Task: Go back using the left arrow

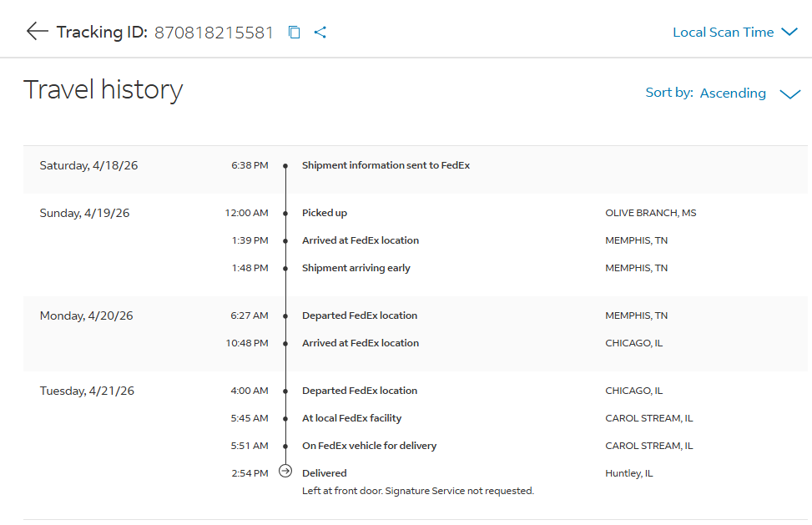Action: (38, 31)
